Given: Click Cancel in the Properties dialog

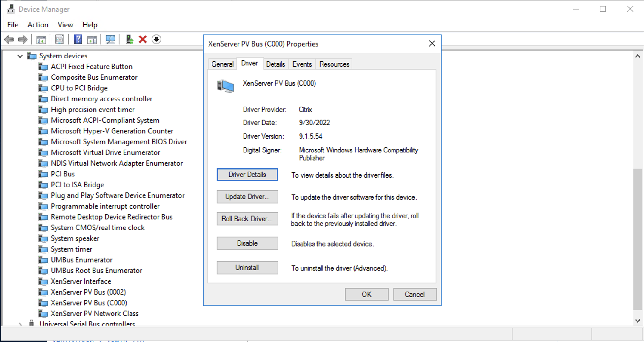Looking at the screenshot, I should pos(415,294).
